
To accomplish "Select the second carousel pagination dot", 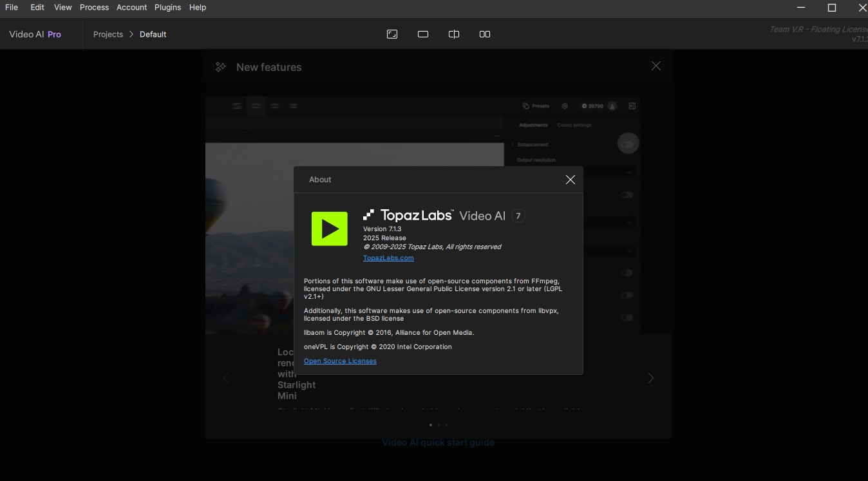I will [x=439, y=425].
